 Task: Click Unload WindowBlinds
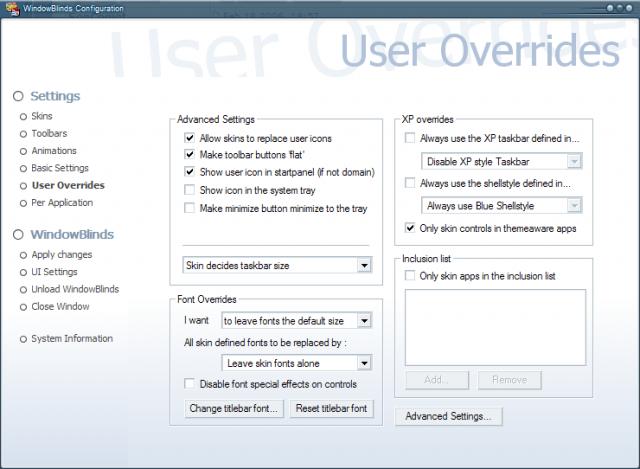75,289
